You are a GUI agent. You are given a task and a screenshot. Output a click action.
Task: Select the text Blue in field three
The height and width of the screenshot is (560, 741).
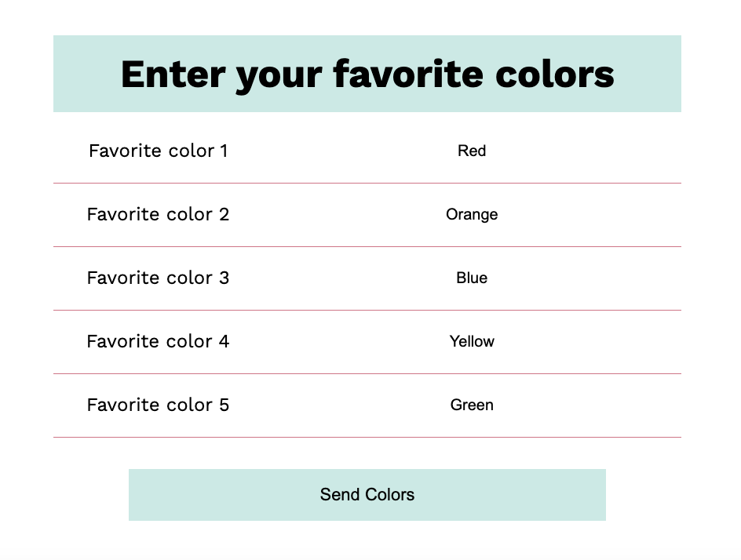[x=472, y=278]
